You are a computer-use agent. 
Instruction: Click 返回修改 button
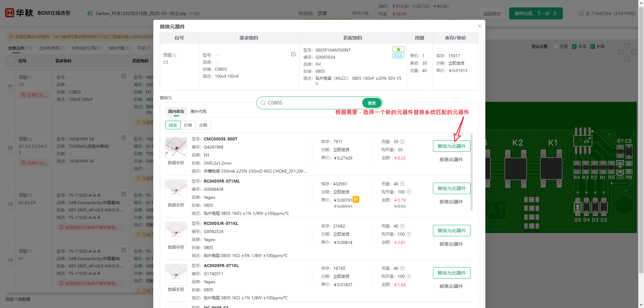pyautogui.click(x=492, y=14)
